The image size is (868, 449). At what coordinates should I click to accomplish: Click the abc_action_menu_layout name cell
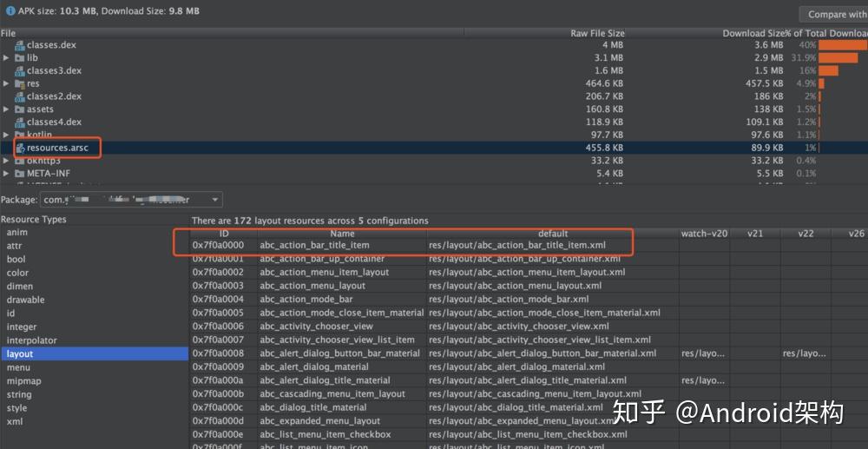point(342,286)
